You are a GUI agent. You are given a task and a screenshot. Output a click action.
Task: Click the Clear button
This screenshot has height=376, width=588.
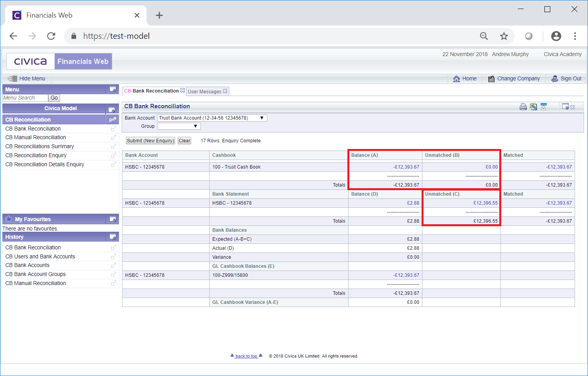click(x=184, y=141)
